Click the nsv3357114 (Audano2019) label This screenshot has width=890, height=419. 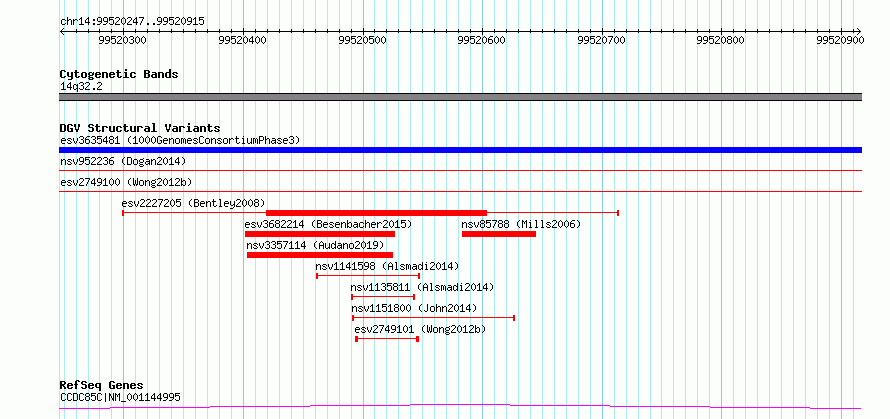click(315, 245)
